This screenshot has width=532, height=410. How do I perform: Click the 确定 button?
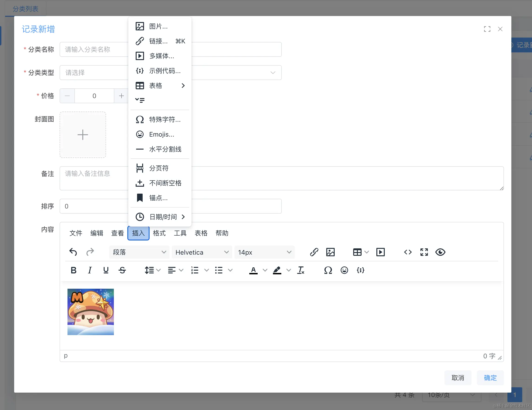tap(490, 378)
